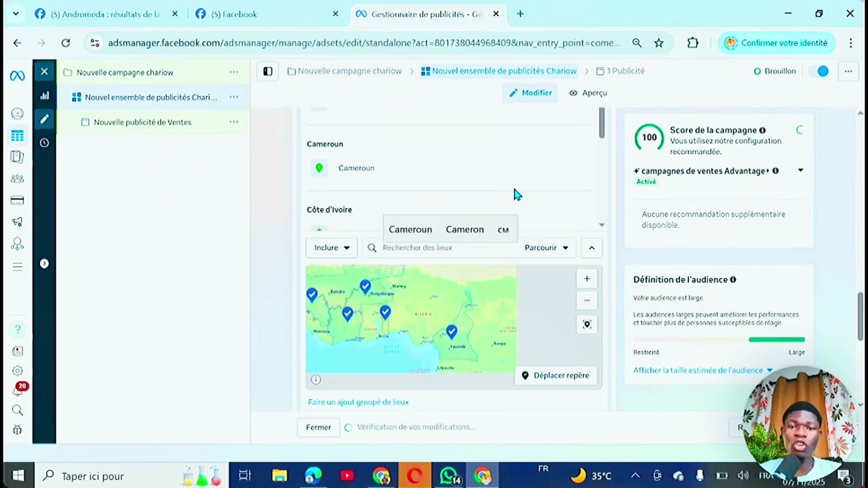Go to 1 Publicité breadcrumb

click(x=620, y=71)
